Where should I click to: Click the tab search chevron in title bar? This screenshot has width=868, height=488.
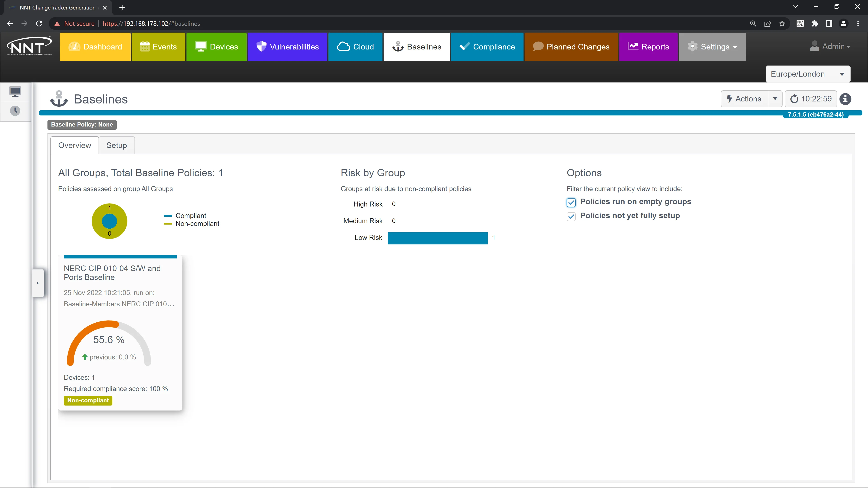click(x=796, y=7)
